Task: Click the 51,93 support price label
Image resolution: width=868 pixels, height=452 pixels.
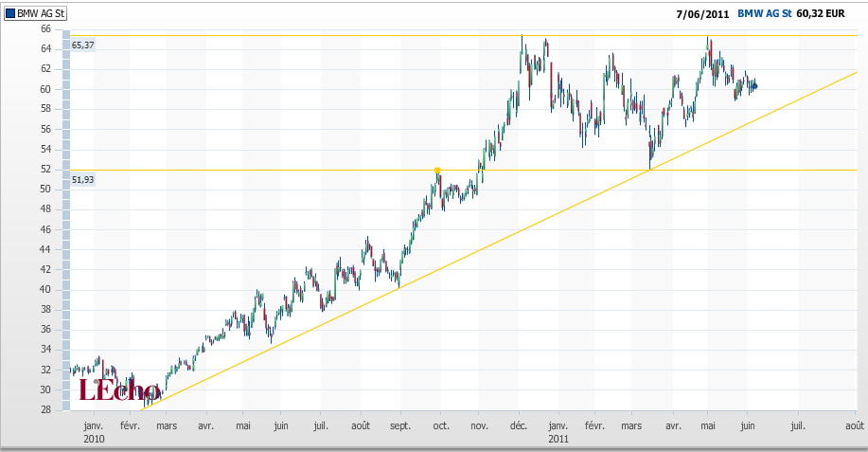Action: (x=82, y=179)
